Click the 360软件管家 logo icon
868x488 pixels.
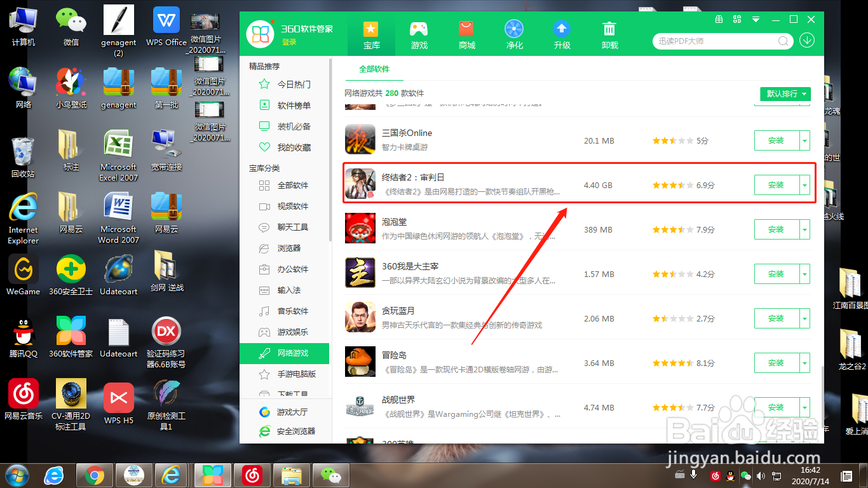(260, 34)
